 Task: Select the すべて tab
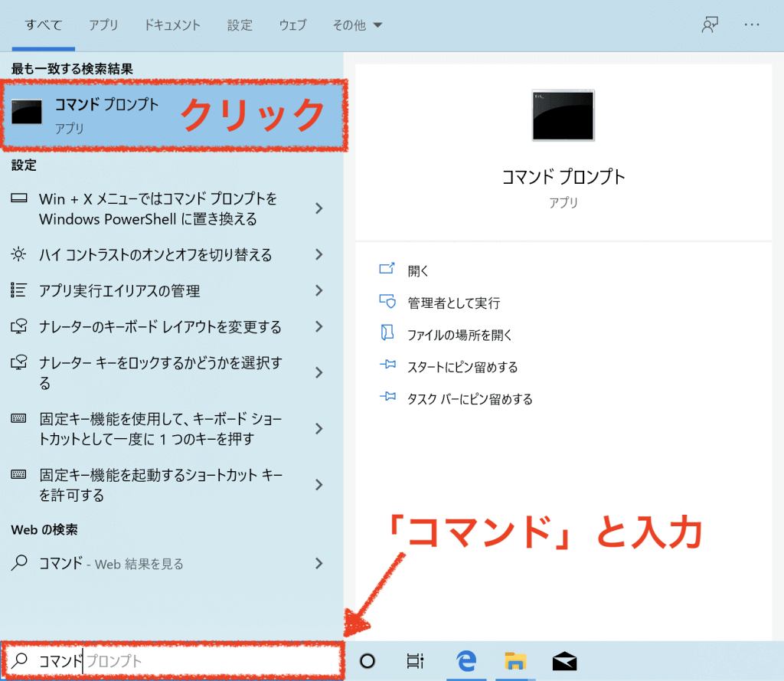[44, 25]
